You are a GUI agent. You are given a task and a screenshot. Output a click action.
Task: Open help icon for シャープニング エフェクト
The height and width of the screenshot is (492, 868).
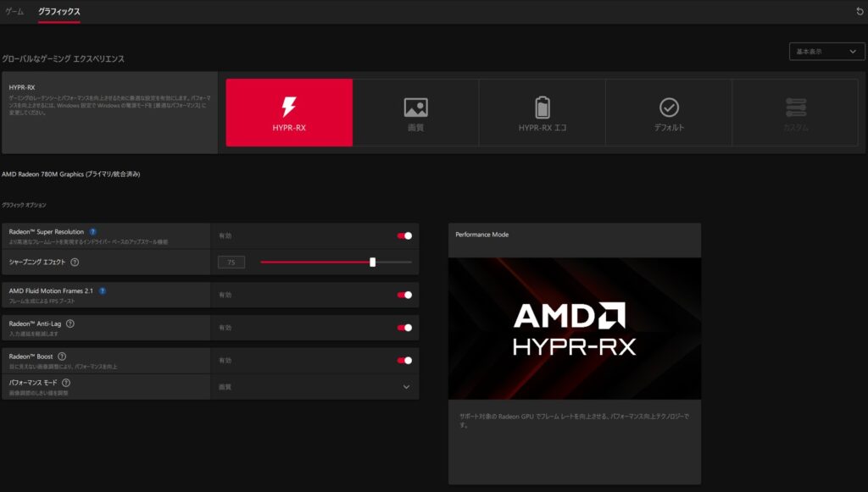pos(75,262)
